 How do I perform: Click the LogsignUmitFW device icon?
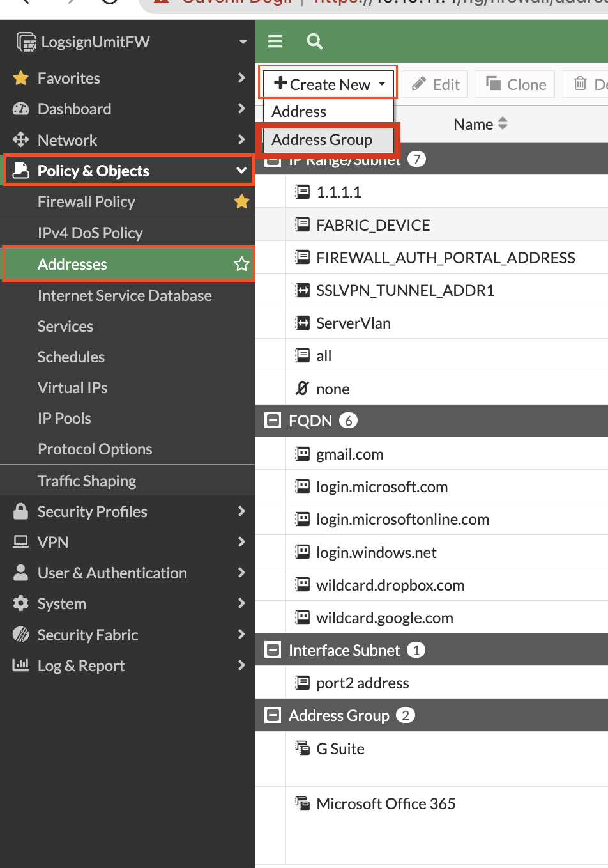(26, 42)
